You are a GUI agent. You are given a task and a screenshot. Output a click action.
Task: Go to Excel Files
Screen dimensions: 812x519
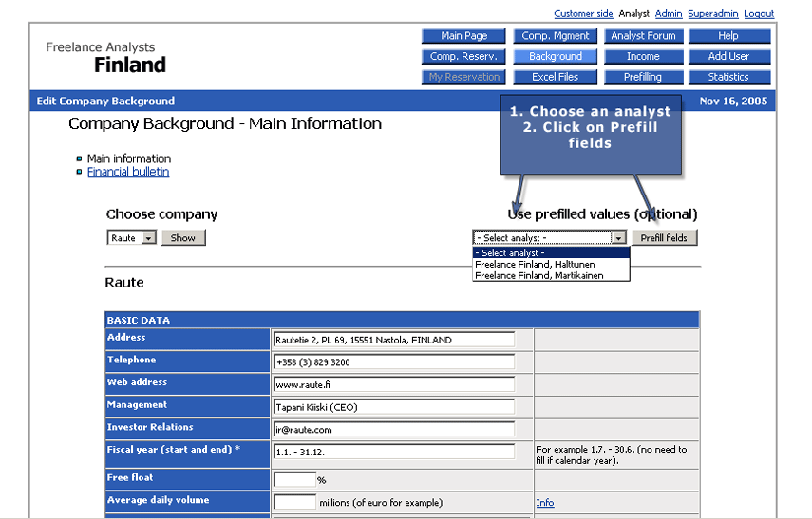pyautogui.click(x=556, y=77)
